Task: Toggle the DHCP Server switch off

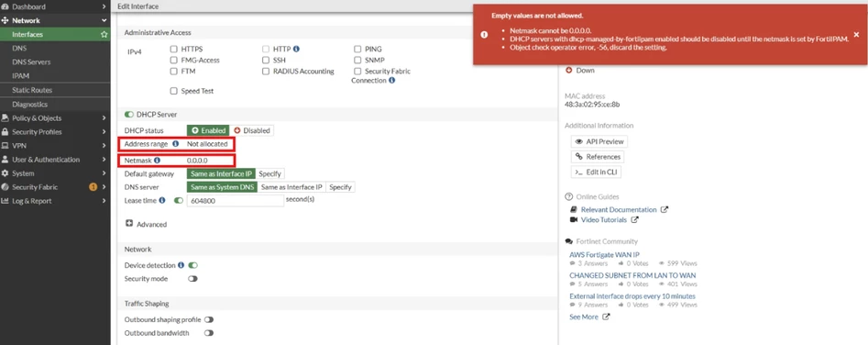Action: click(x=129, y=114)
